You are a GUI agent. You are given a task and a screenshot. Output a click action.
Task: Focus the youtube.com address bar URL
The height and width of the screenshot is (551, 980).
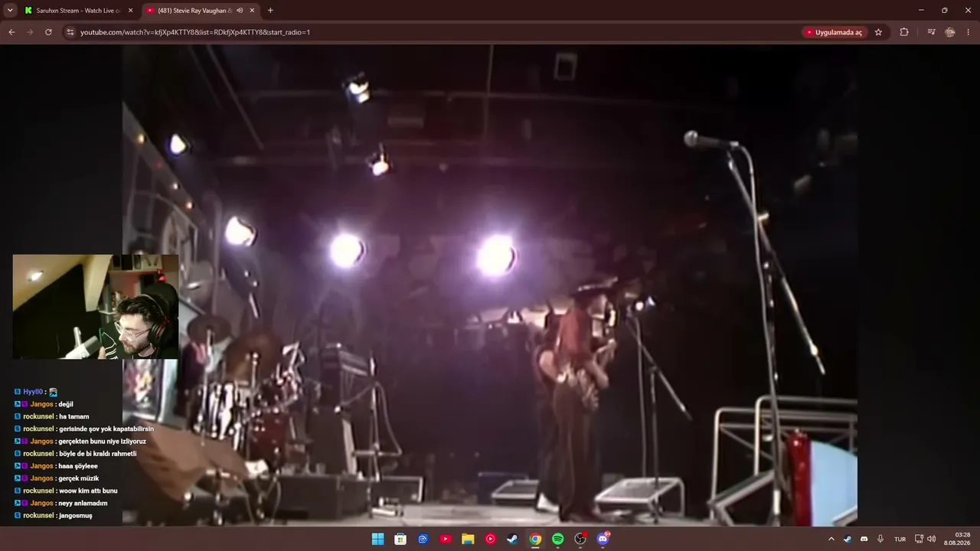click(x=195, y=32)
